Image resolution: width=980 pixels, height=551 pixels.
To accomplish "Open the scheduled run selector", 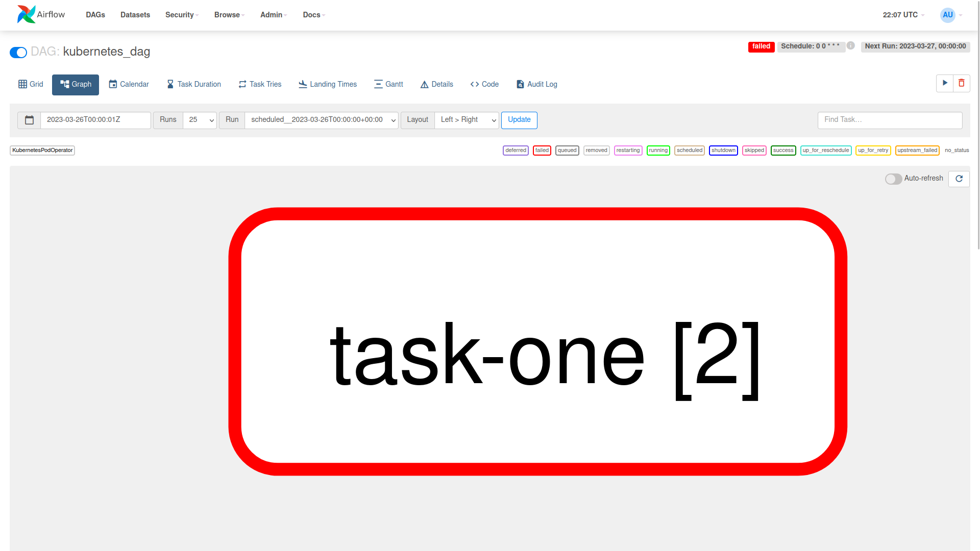I will (321, 120).
